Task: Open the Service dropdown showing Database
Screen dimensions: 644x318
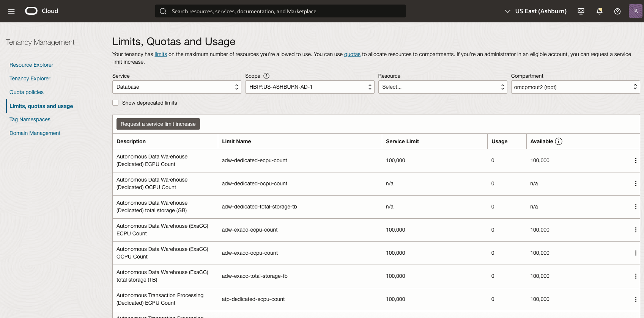Action: (177, 87)
